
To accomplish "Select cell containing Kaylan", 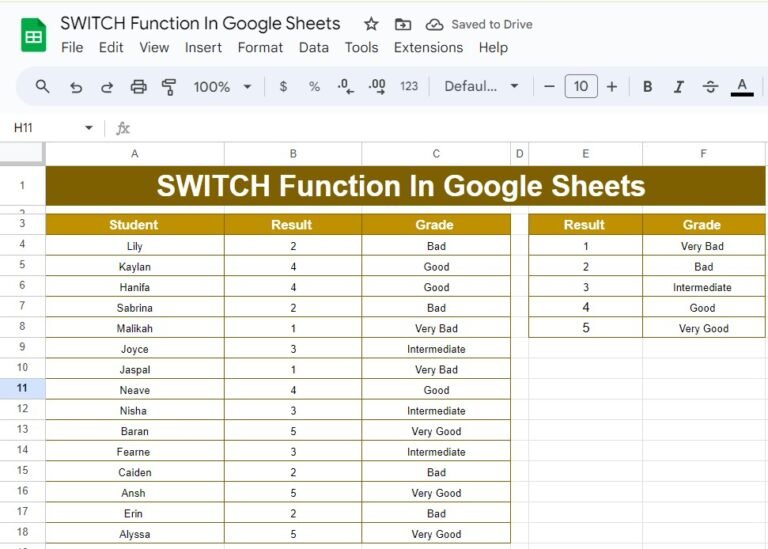I will coord(135,266).
